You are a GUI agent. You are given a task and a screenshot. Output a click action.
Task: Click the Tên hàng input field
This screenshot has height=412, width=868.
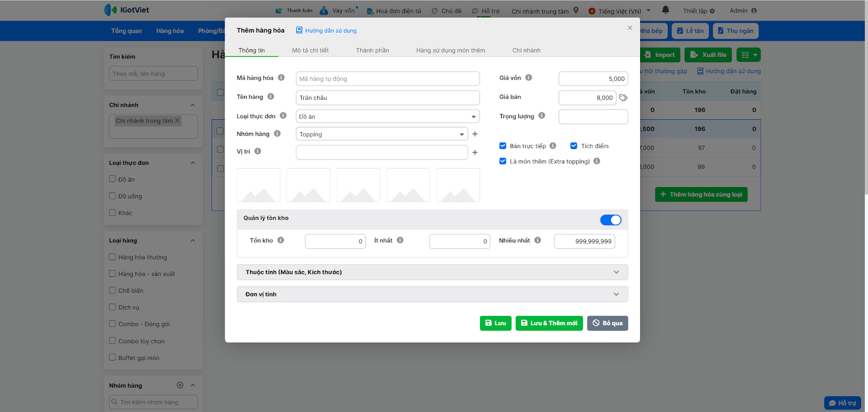coord(387,98)
